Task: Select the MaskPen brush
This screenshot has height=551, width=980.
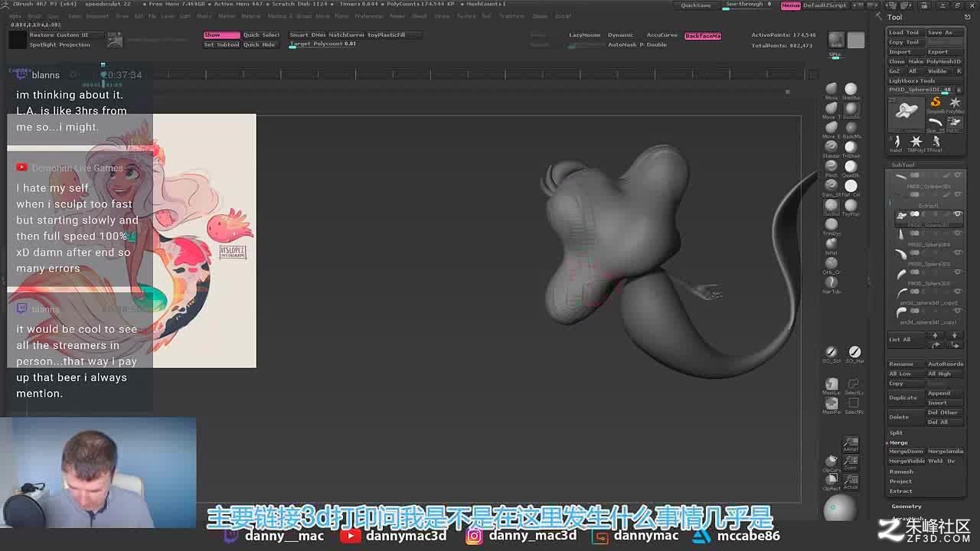Action: click(x=831, y=405)
